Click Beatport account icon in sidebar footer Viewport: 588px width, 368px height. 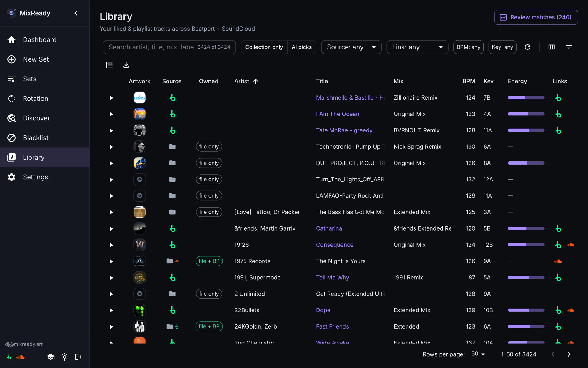click(9, 357)
